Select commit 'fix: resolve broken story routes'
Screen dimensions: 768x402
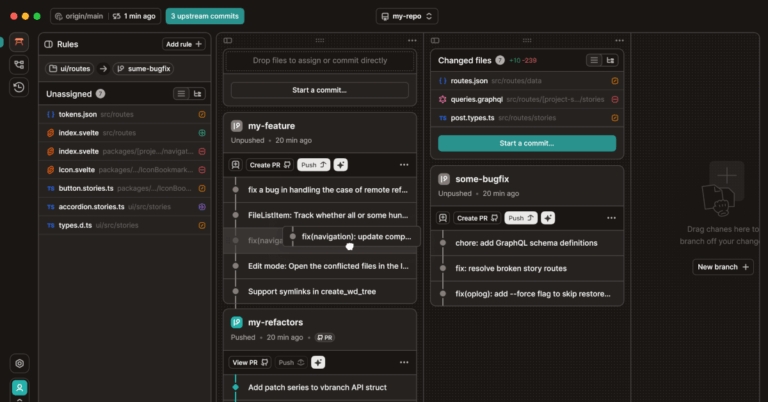click(527, 268)
